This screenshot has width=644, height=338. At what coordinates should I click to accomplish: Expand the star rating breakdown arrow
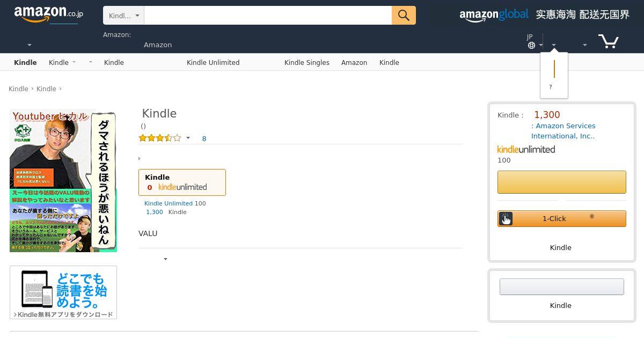click(x=188, y=138)
